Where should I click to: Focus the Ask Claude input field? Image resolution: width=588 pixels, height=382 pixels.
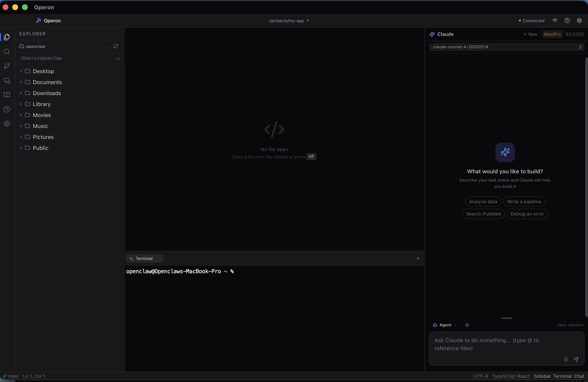(x=497, y=344)
